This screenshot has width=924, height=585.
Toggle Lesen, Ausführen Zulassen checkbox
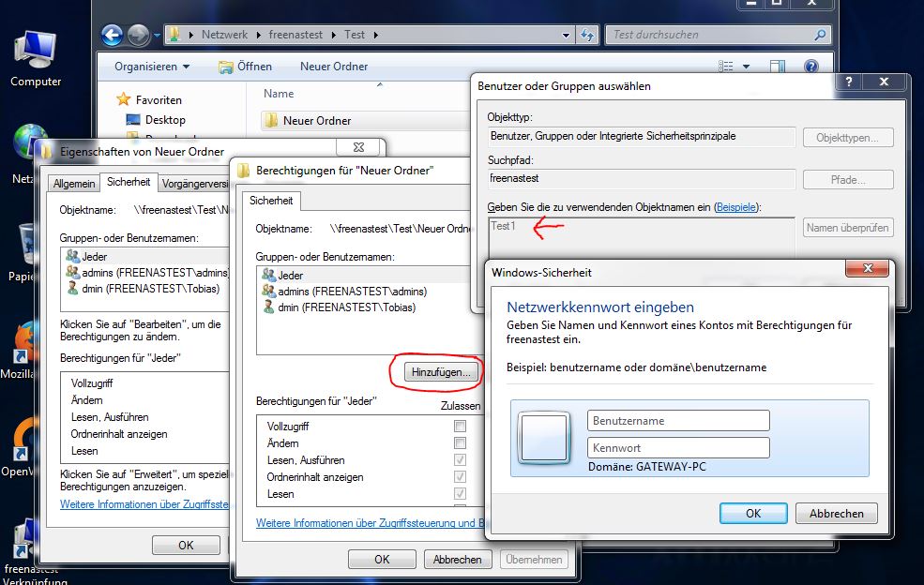click(x=461, y=459)
